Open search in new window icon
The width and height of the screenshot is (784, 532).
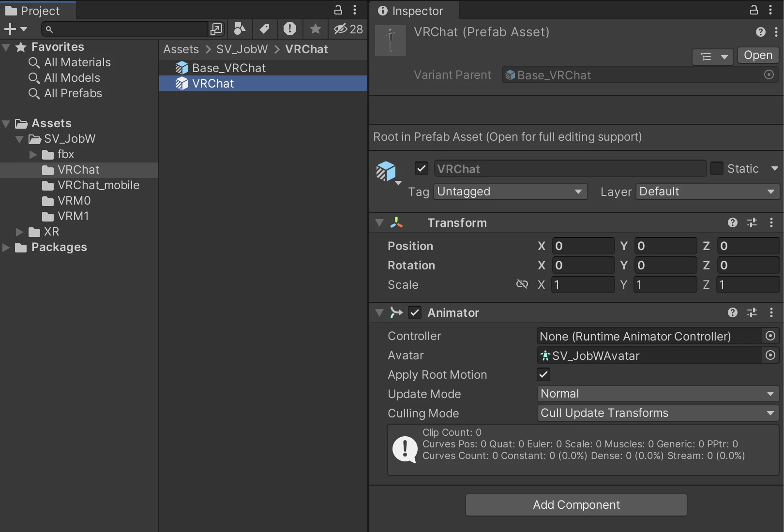pos(216,29)
